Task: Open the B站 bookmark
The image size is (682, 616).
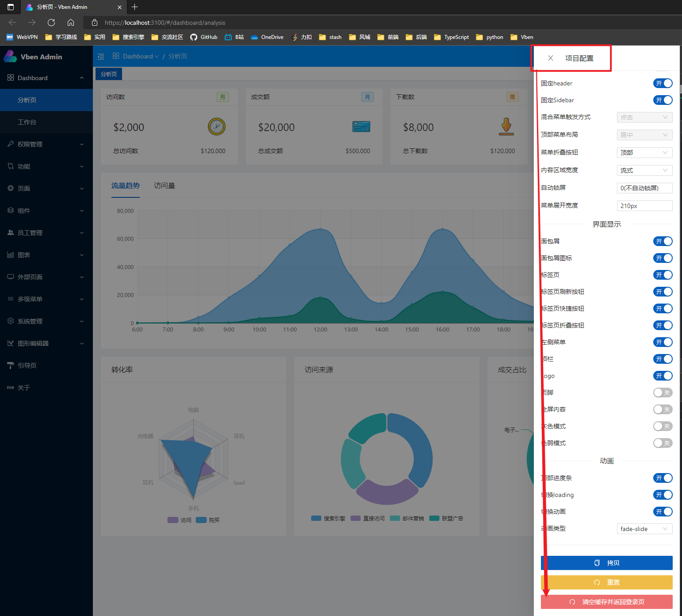Action: 234,37
